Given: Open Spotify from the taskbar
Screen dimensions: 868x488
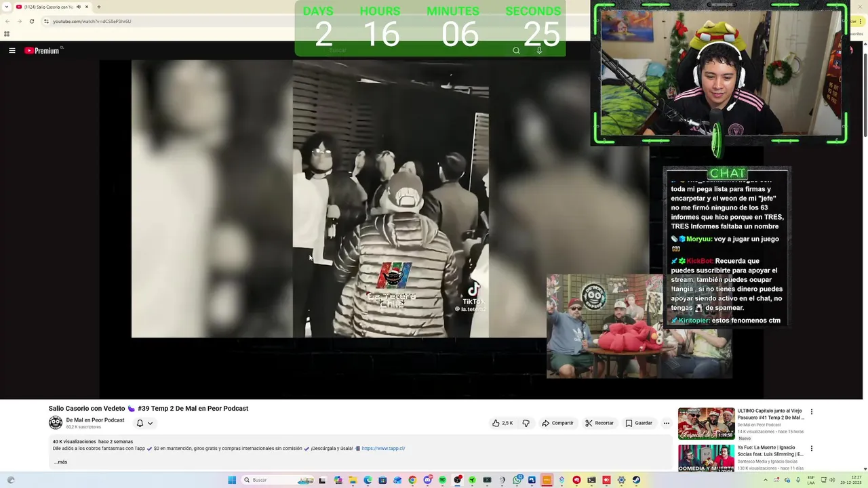Looking at the screenshot, I should click(x=442, y=480).
